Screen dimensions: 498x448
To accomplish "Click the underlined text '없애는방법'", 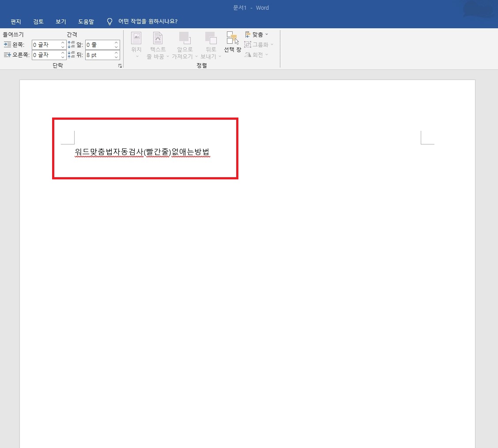I will [x=191, y=152].
